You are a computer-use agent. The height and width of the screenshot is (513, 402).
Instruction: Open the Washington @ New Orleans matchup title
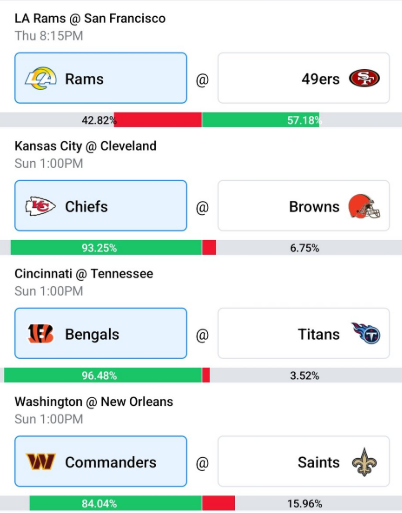(x=94, y=402)
